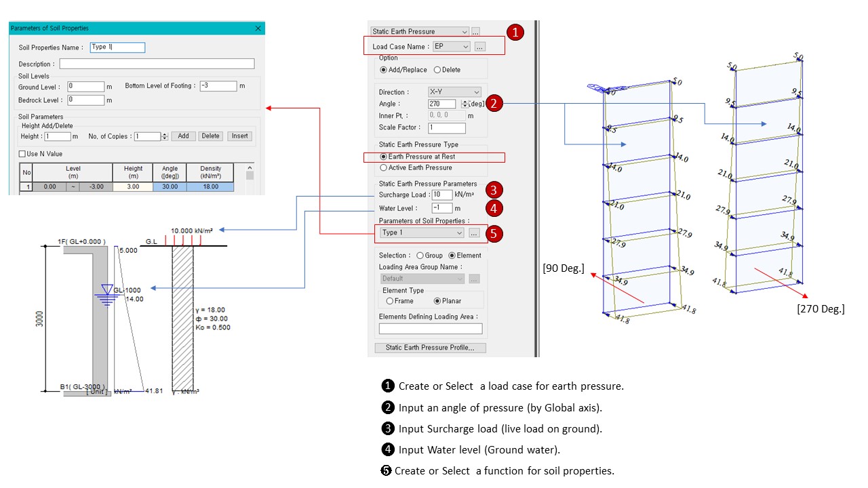This screenshot has width=868, height=488.
Task: Click the Surcharge Load input field
Action: pos(441,195)
